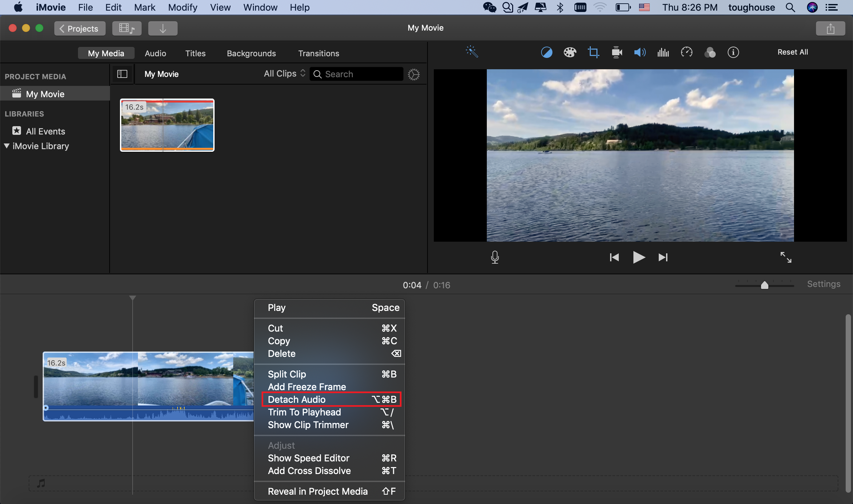
Task: Toggle the Auto Enhance wand tool
Action: pos(472,52)
